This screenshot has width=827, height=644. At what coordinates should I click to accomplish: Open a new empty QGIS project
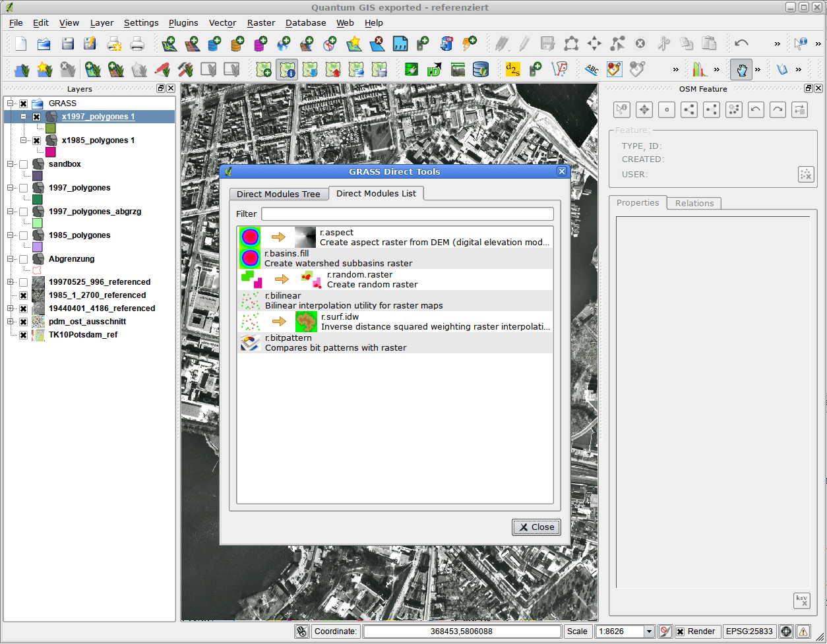20,44
